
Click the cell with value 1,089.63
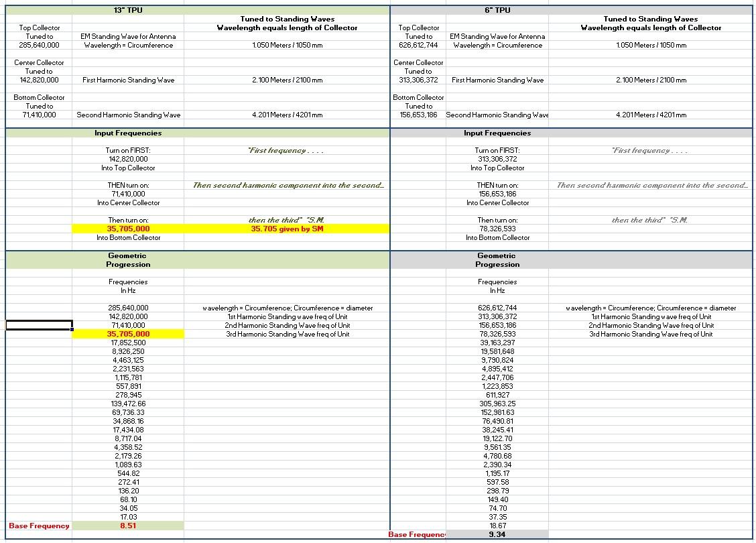[128, 465]
